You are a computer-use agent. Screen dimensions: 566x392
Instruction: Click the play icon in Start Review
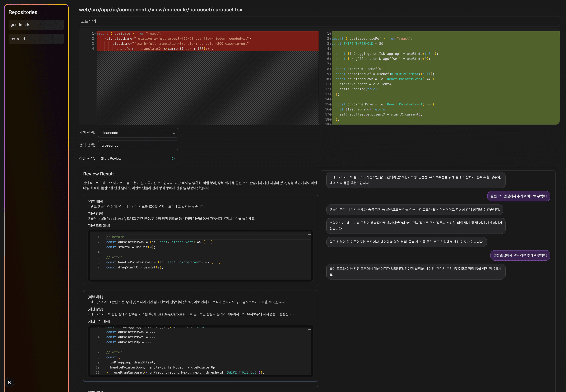pyautogui.click(x=173, y=159)
